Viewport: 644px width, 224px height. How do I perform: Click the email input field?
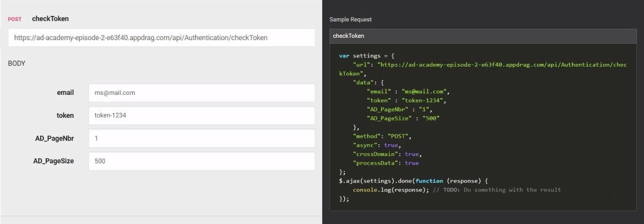click(x=201, y=93)
